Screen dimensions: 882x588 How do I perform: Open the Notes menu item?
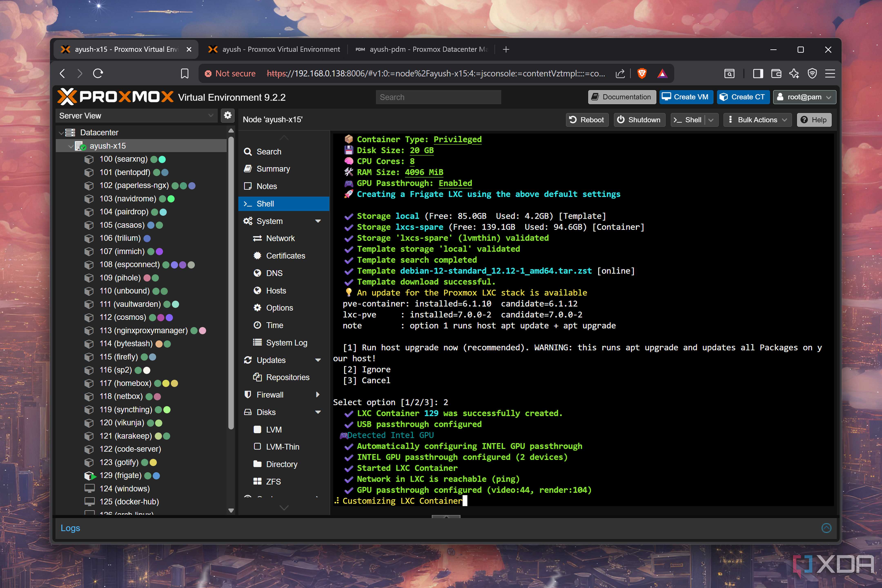coord(284,186)
